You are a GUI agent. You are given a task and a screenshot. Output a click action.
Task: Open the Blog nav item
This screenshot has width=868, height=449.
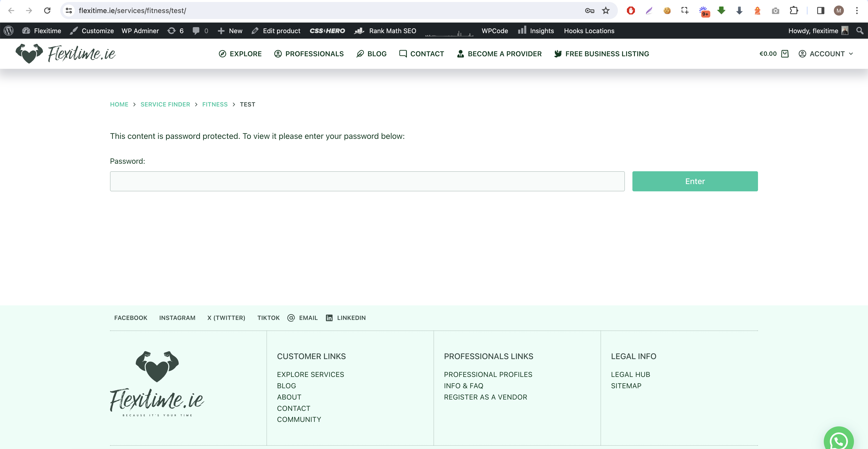[x=371, y=53]
